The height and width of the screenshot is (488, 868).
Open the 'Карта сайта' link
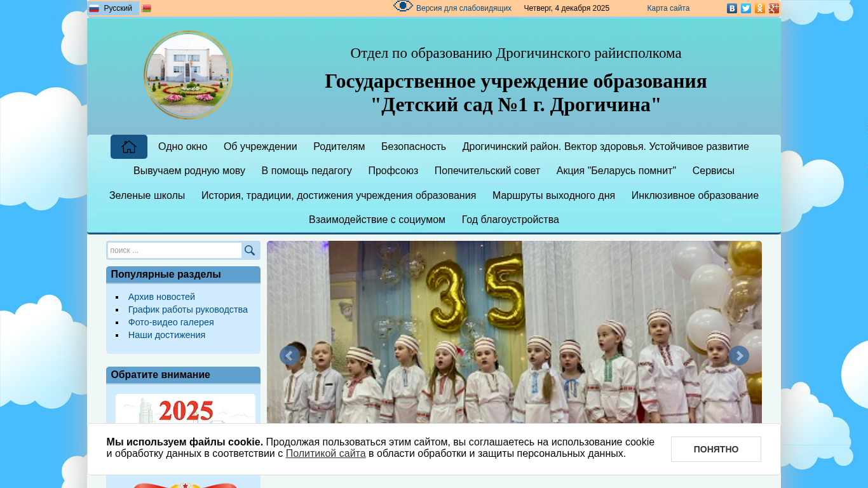[668, 8]
